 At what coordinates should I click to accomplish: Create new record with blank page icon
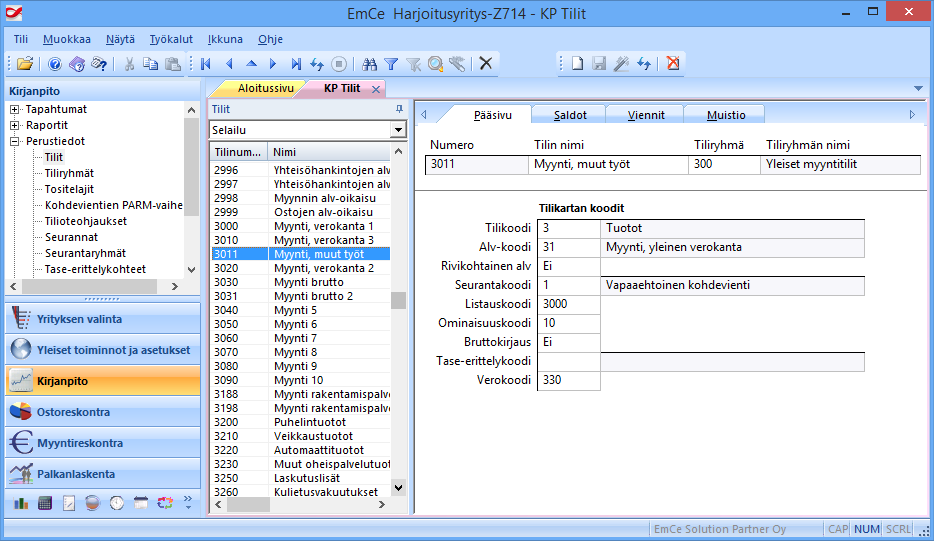tap(577, 63)
